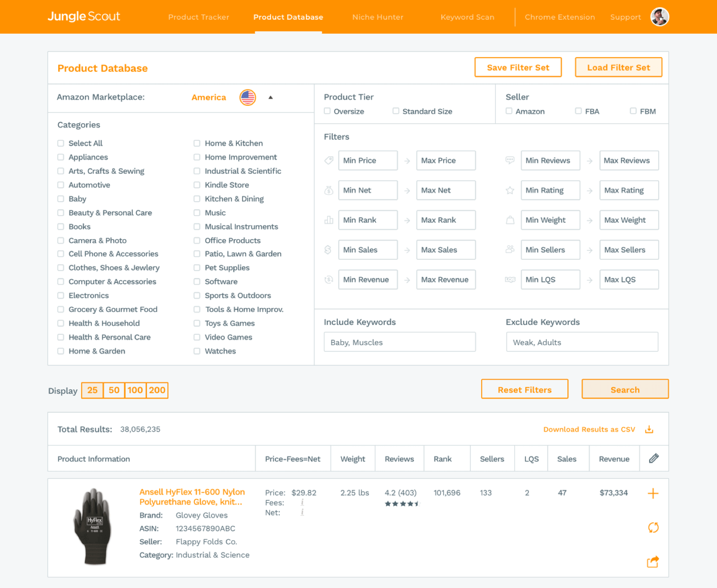Viewport: 717px width, 588px height.
Task: Click the reviews speech bubble icon
Action: pos(510,160)
